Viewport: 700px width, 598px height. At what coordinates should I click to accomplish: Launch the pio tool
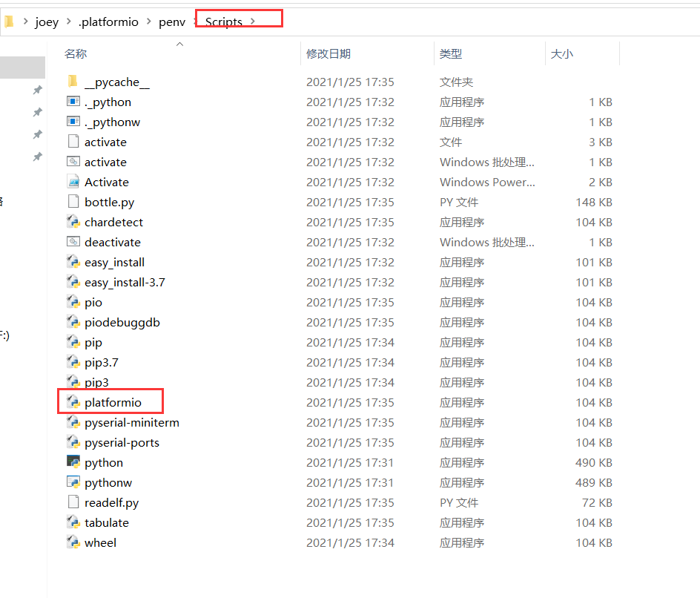pos(93,302)
